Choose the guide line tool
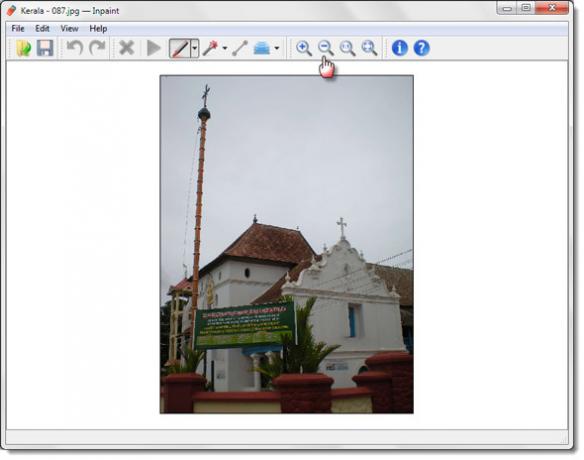 [x=239, y=48]
